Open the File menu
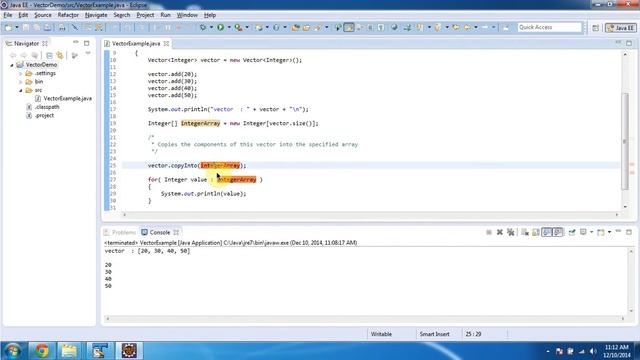This screenshot has width=640, height=360. (x=8, y=15)
